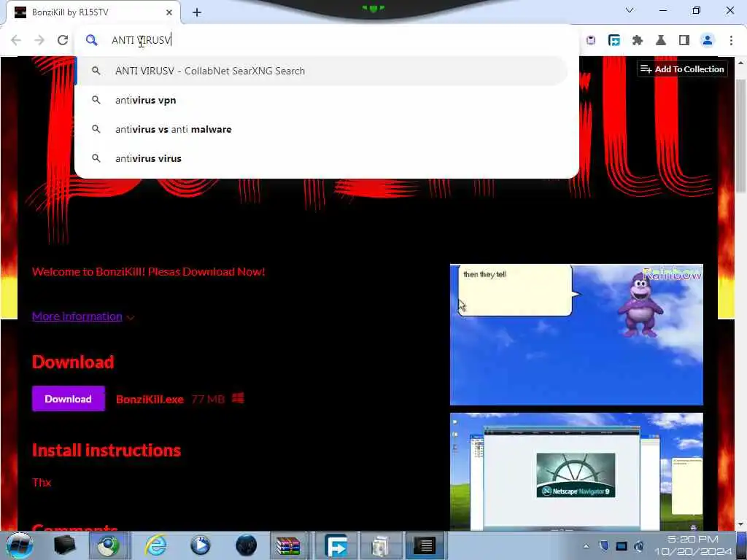Image resolution: width=747 pixels, height=560 pixels.
Task: Open the browser three-dot menu
Action: pos(731,41)
